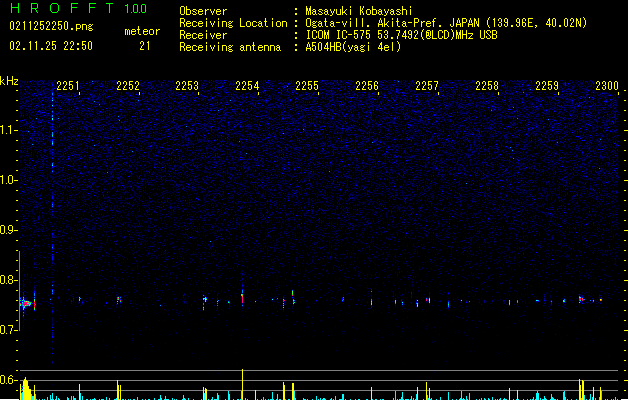Click the 2255 time marker
Screen dimensions: 629x400
coord(307,85)
